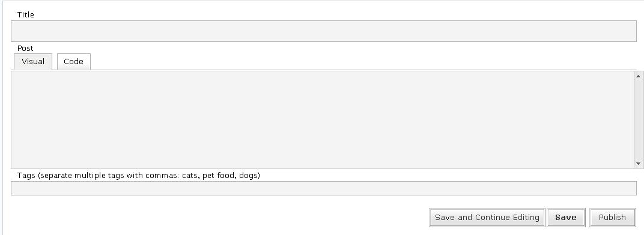Focus the Title input field
The width and height of the screenshot is (644, 235).
(x=324, y=31)
